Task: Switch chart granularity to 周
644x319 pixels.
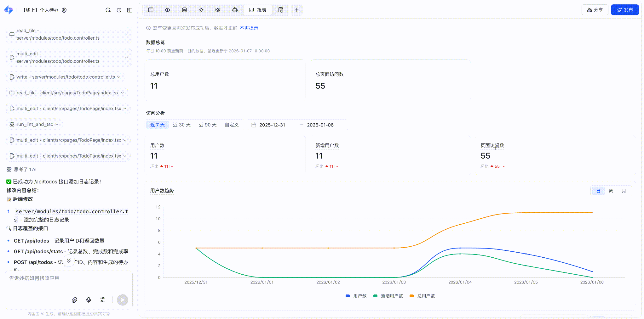Action: coord(611,191)
